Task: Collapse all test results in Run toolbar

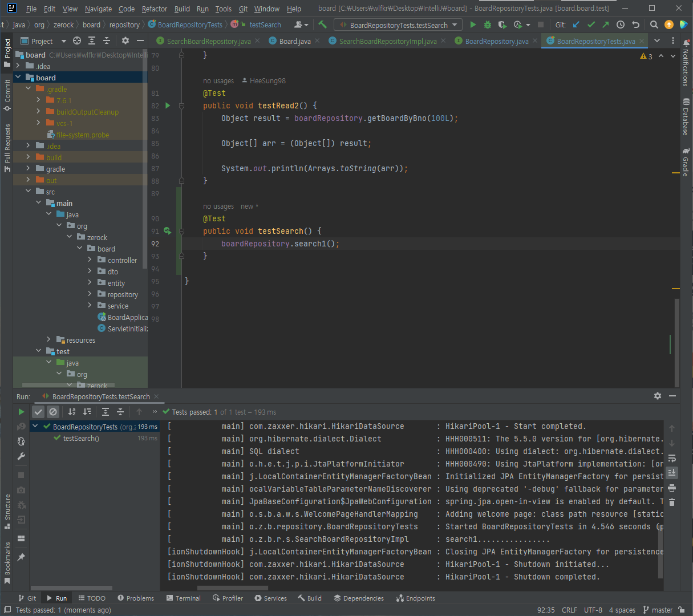Action: pos(120,412)
